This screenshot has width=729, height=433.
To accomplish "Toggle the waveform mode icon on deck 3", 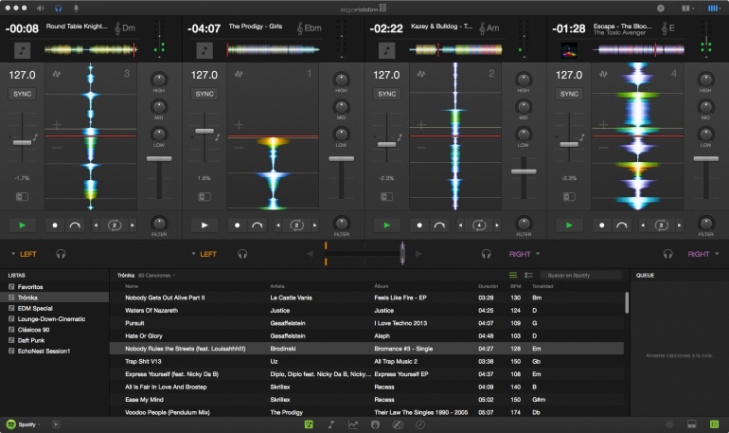I will (56, 74).
